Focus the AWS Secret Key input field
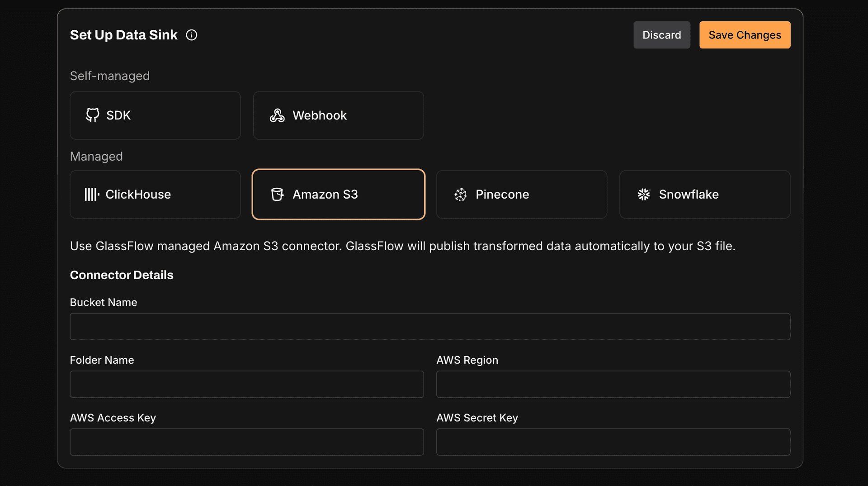The width and height of the screenshot is (868, 486). tap(613, 442)
